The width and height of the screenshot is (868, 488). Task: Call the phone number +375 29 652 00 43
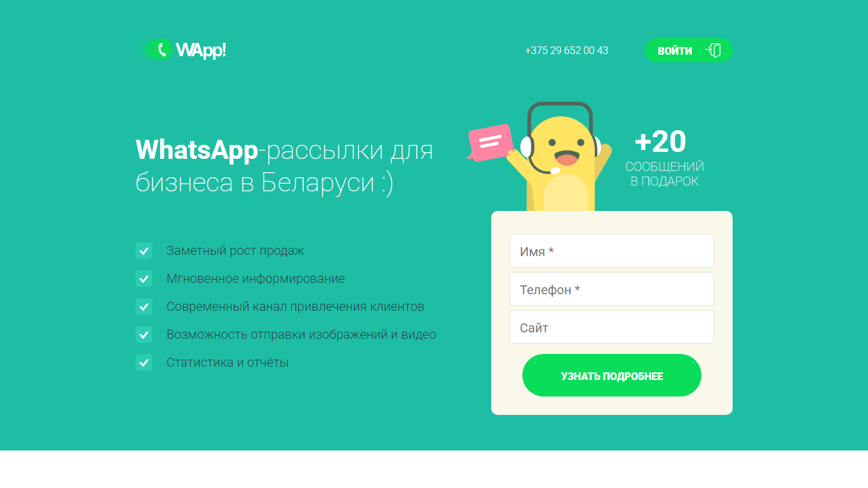coord(567,50)
